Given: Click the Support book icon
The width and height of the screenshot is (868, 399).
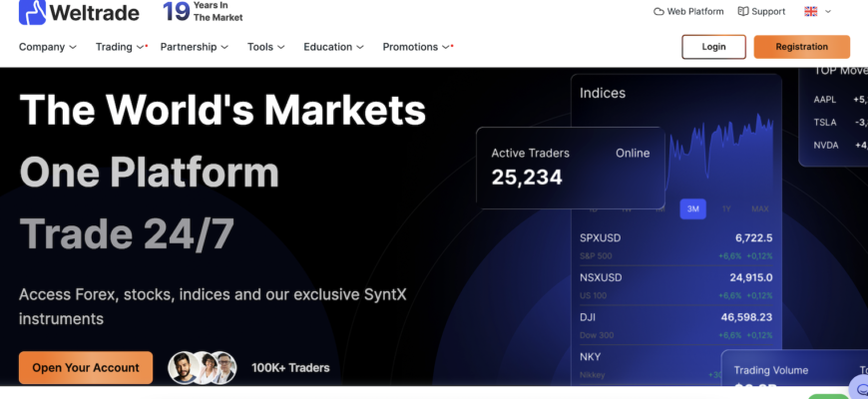Looking at the screenshot, I should (x=743, y=11).
